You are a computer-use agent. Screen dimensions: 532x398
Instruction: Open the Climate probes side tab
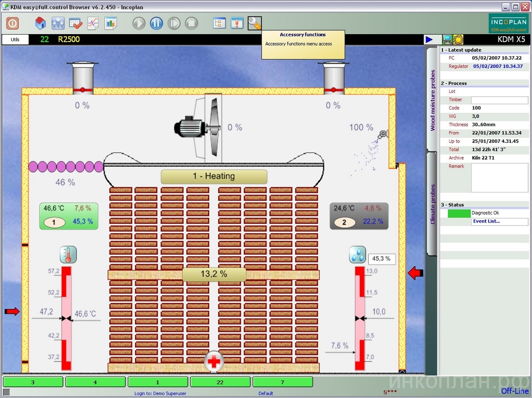(432, 204)
